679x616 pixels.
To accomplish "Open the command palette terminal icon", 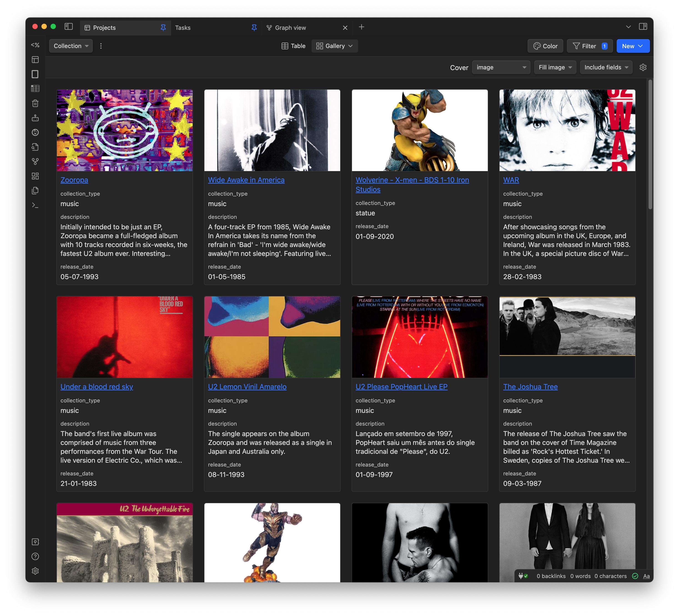I will [x=35, y=205].
